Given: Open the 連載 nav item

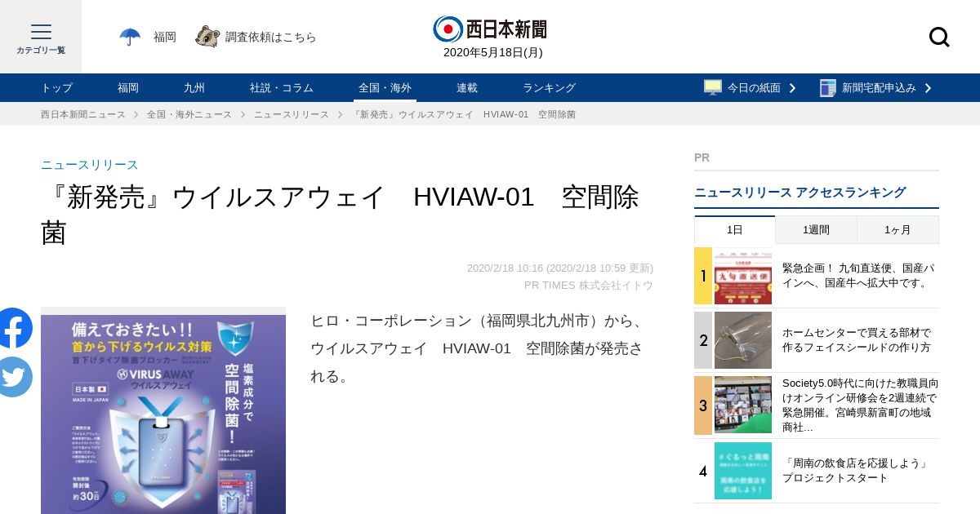Looking at the screenshot, I should [x=467, y=88].
